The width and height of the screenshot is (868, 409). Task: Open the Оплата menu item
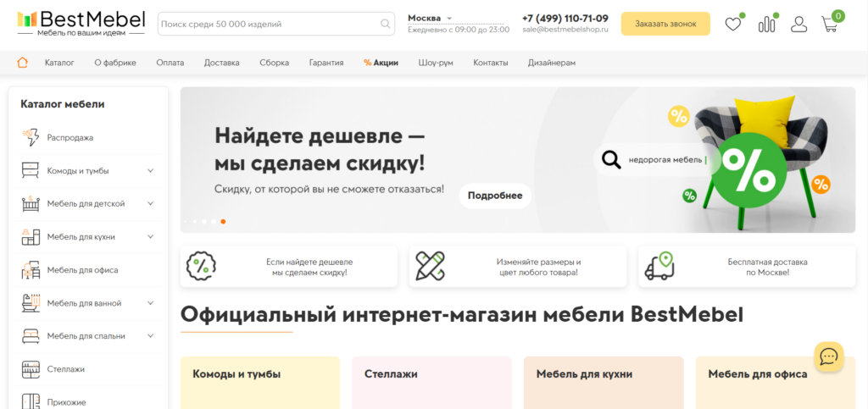pos(170,63)
